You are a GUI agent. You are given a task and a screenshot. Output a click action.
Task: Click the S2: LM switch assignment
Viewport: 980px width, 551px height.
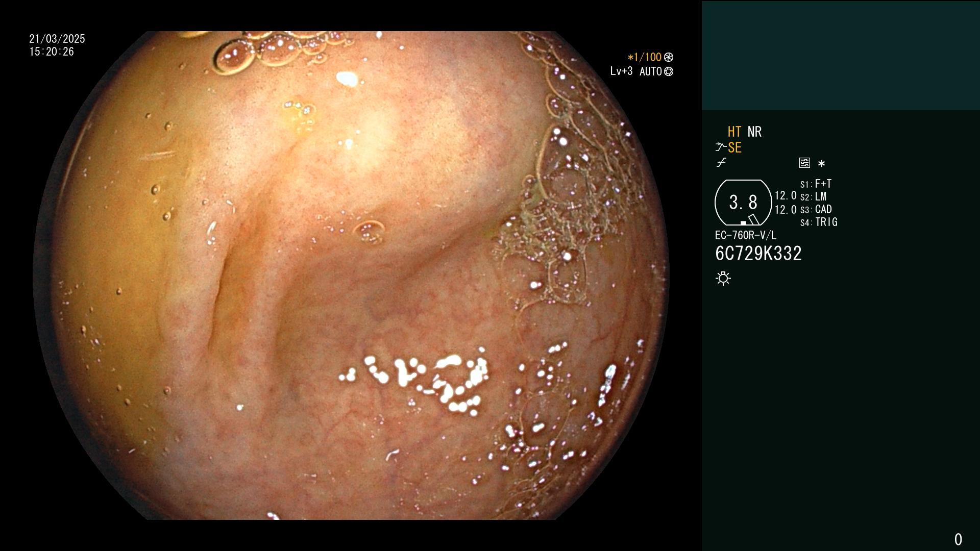(x=814, y=196)
